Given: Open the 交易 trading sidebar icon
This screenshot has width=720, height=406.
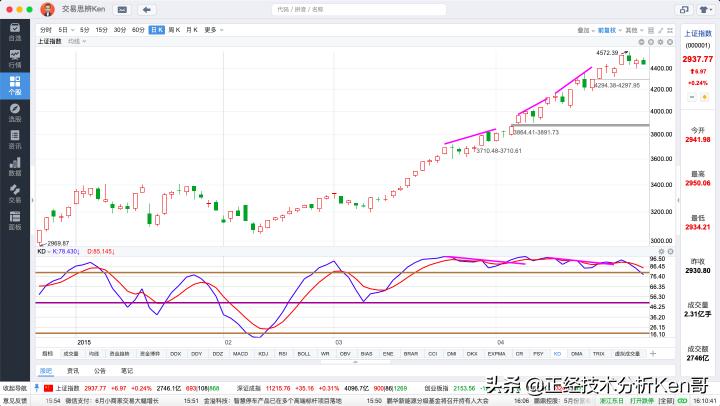Looking at the screenshot, I should (15, 194).
